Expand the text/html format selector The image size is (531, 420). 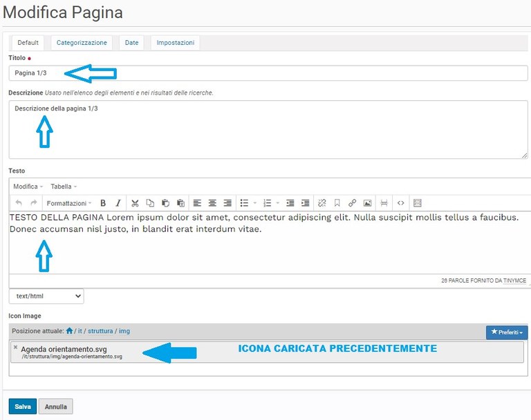tap(46, 296)
